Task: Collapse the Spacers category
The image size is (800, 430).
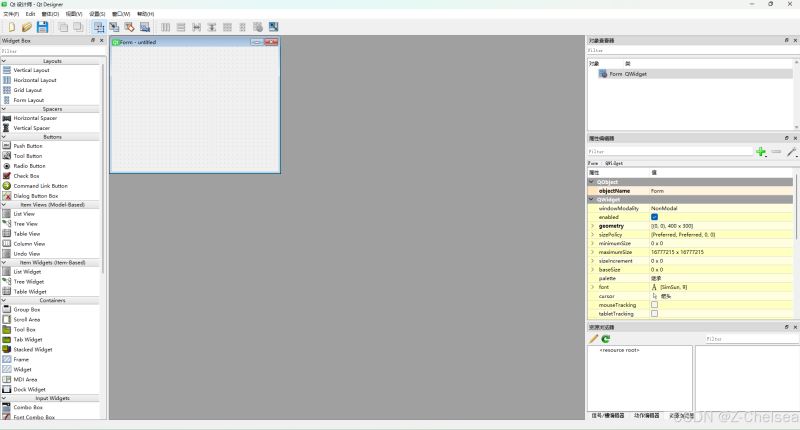Action: coord(4,109)
